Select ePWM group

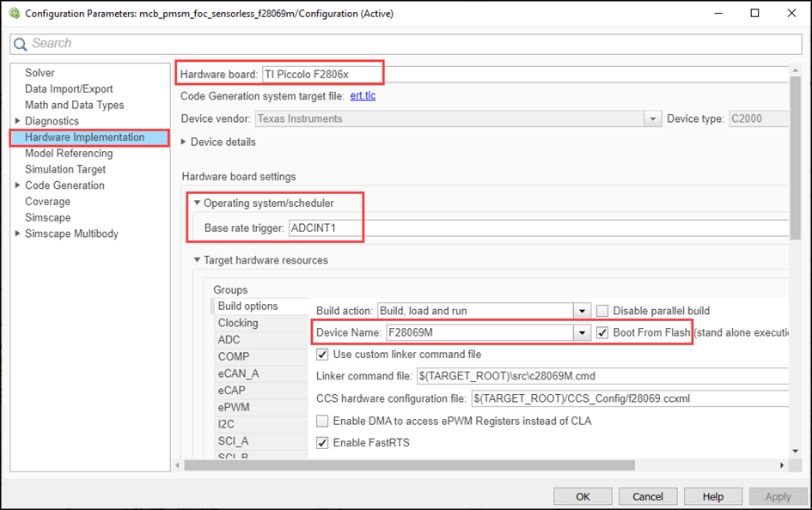tap(260, 408)
